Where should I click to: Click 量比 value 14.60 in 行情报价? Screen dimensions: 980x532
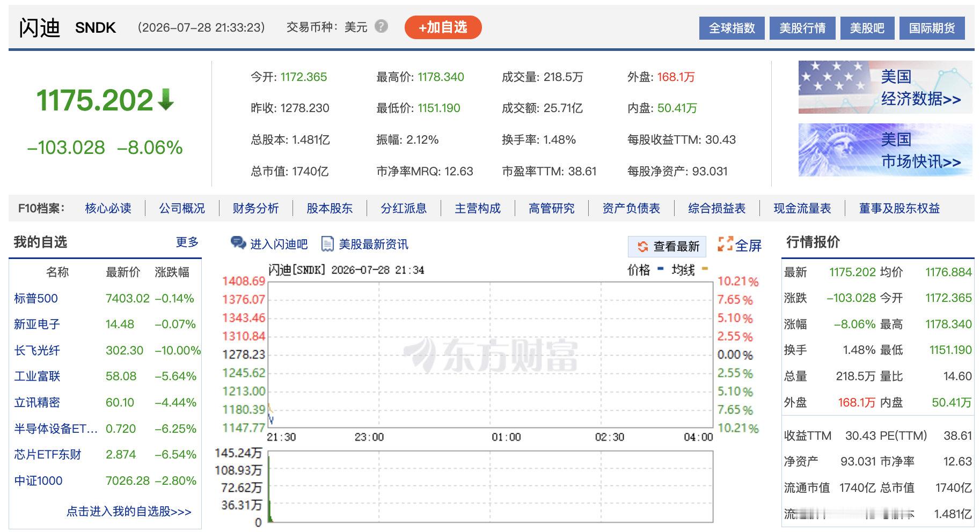(957, 376)
